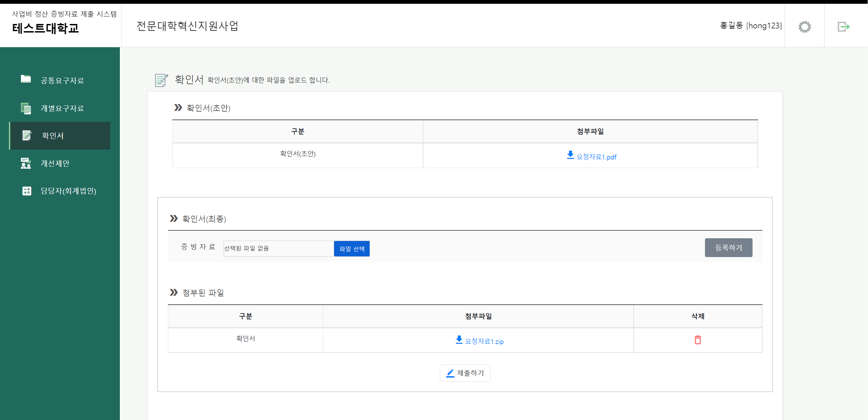Open the 요청자료1.zip file link
The image size is (868, 420).
click(x=484, y=341)
